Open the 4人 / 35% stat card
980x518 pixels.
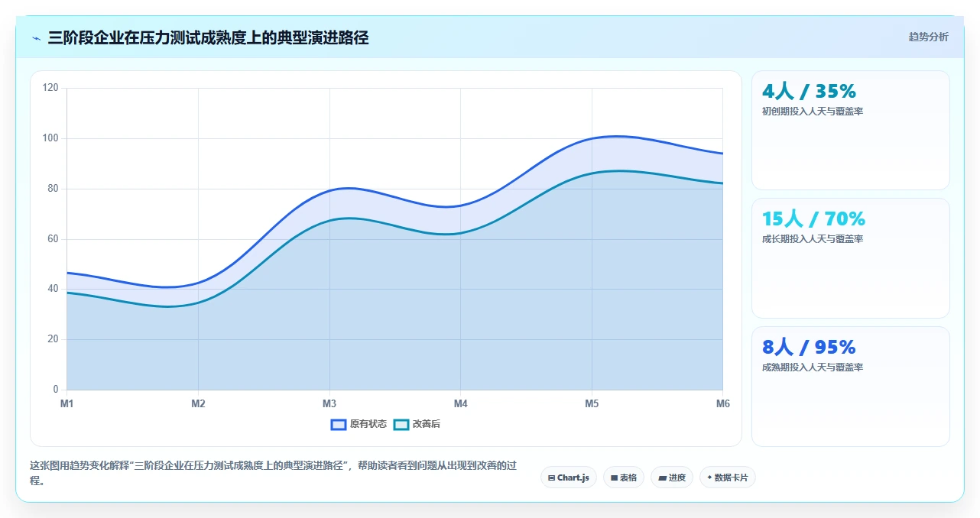[x=851, y=130]
